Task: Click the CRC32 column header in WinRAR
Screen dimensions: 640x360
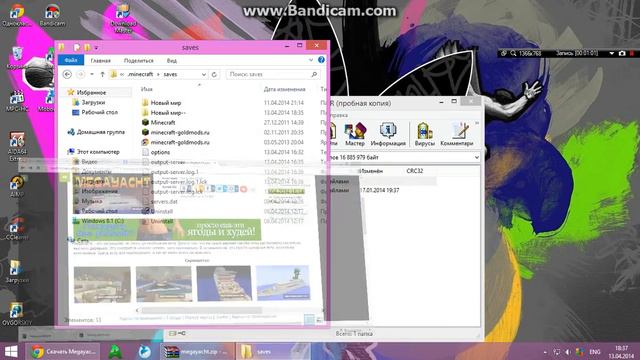Action: (x=414, y=171)
